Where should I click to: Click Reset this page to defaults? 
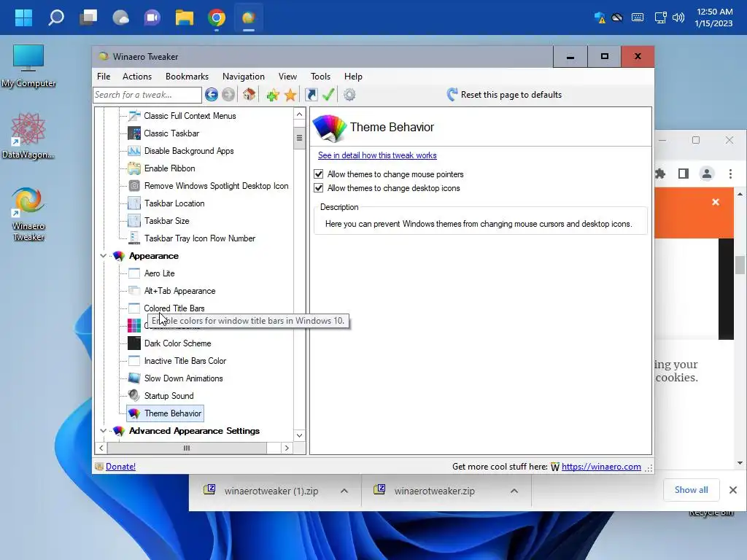505,95
